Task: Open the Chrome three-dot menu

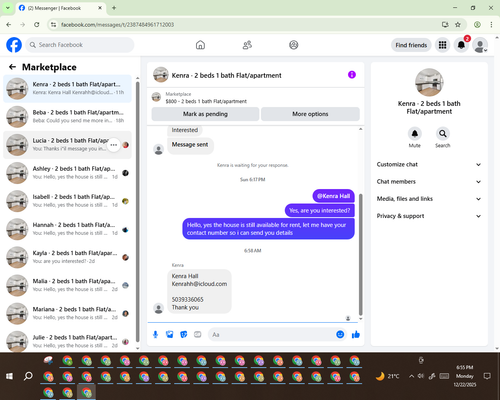Action: (491, 25)
